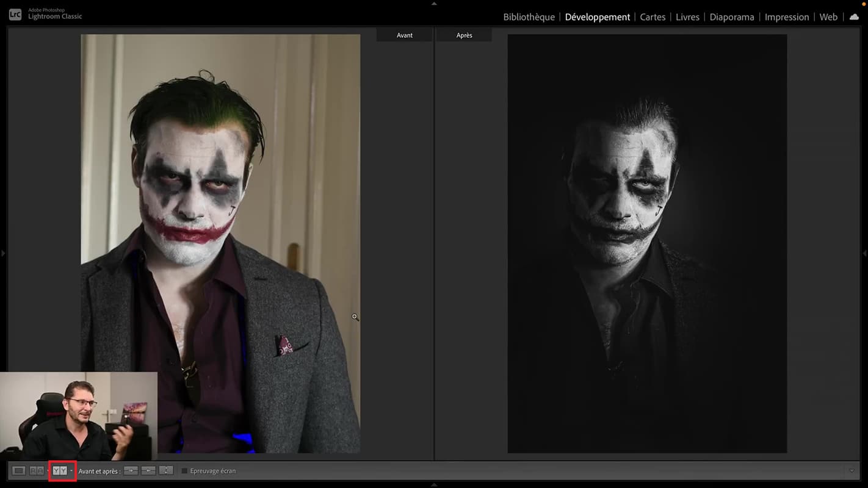Click the Epreuvage écran label text
This screenshot has width=868, height=488.
tap(212, 471)
